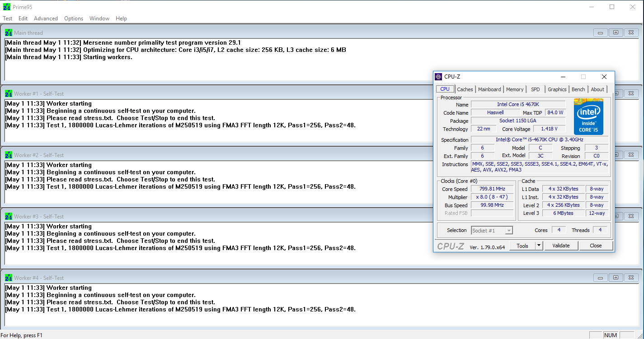Click the Core Speed value 799.81 MHz

pyautogui.click(x=492, y=189)
